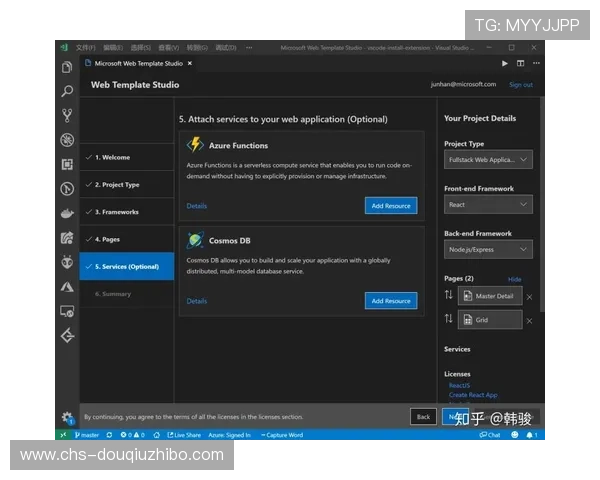Add Resource for Cosmos DB
600x480 pixels.
coord(391,300)
